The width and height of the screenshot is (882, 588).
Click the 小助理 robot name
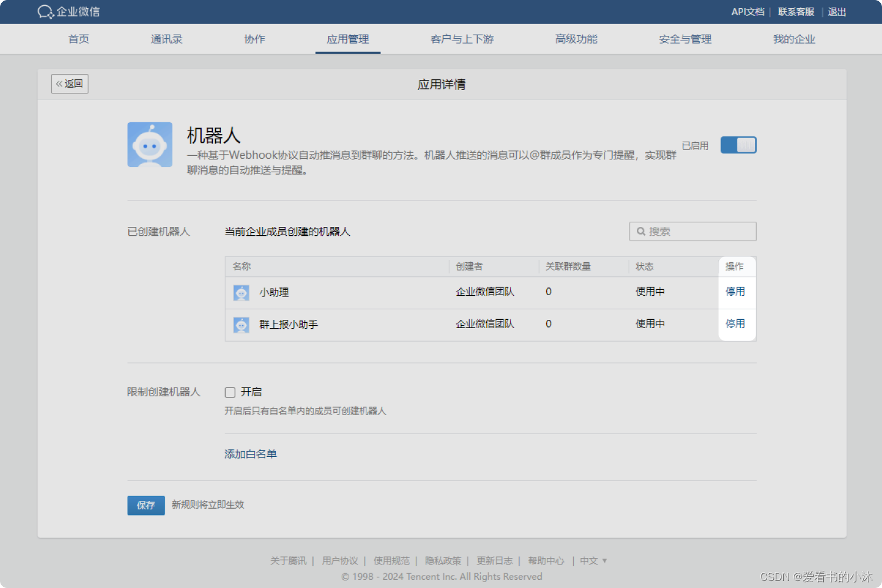click(274, 292)
